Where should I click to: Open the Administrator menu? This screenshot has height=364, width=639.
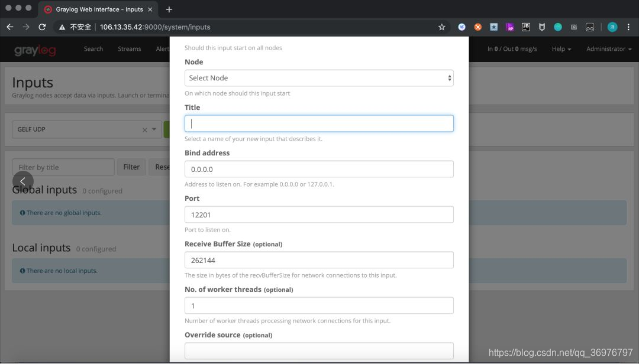tap(609, 49)
